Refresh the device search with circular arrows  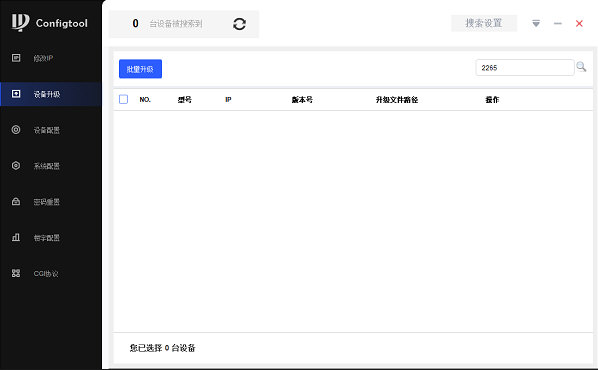tap(239, 24)
